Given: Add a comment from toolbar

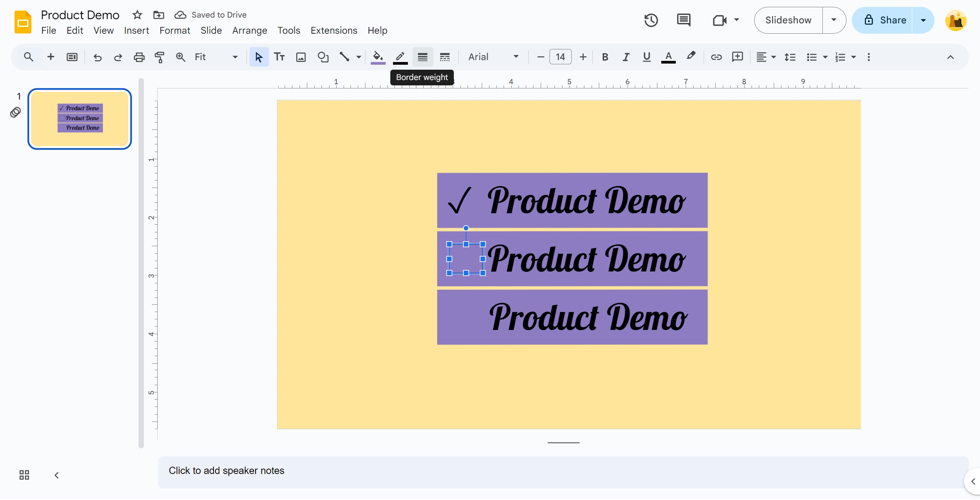Looking at the screenshot, I should pyautogui.click(x=737, y=57).
